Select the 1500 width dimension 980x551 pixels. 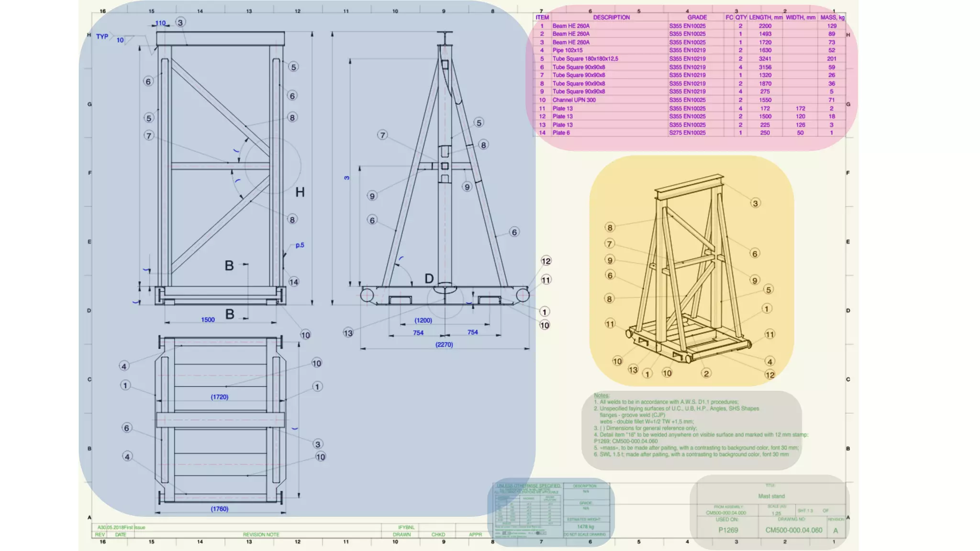click(208, 320)
